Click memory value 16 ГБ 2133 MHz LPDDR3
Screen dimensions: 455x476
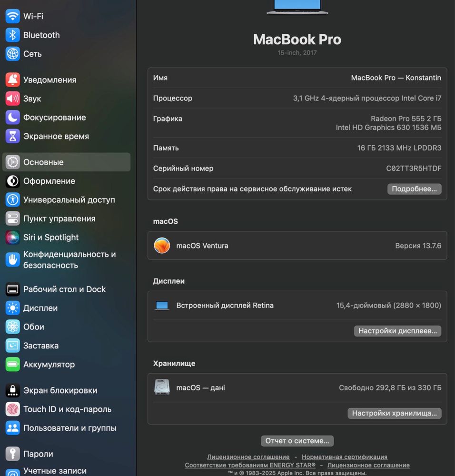tap(399, 148)
